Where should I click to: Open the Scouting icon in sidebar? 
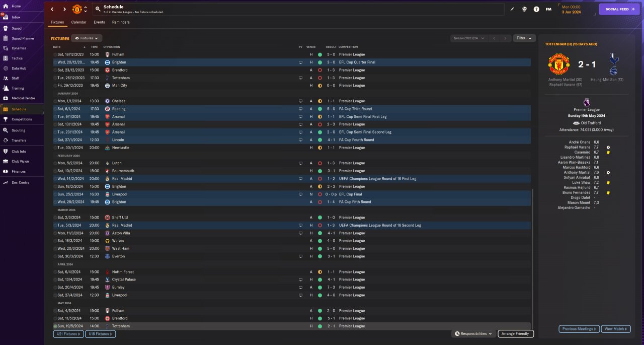(x=6, y=130)
